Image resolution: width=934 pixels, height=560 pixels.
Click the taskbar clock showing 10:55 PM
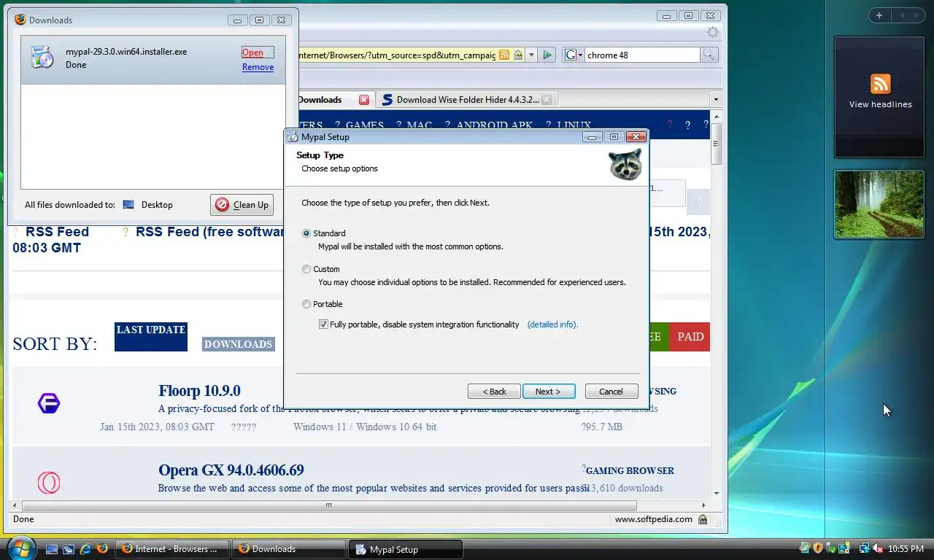(906, 549)
